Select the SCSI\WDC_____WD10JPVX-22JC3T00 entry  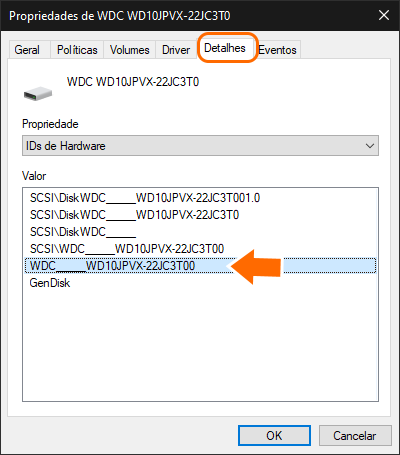[127, 249]
